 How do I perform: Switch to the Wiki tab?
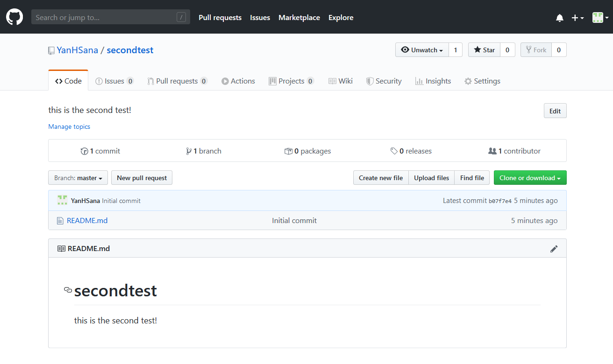point(340,81)
